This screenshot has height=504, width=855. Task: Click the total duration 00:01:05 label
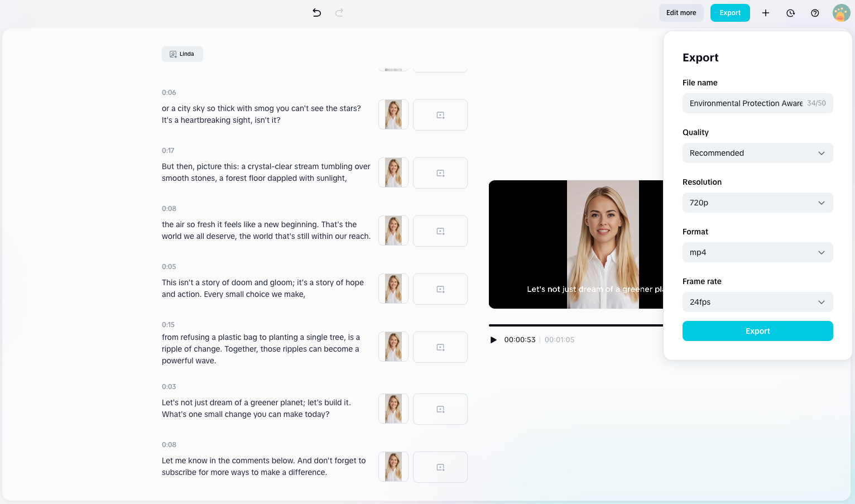point(559,339)
